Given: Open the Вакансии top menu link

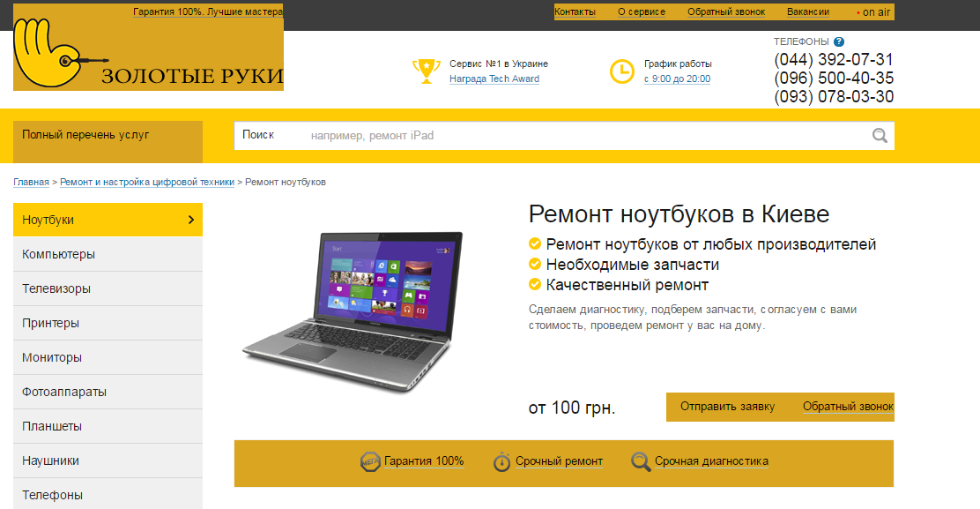Looking at the screenshot, I should tap(808, 11).
